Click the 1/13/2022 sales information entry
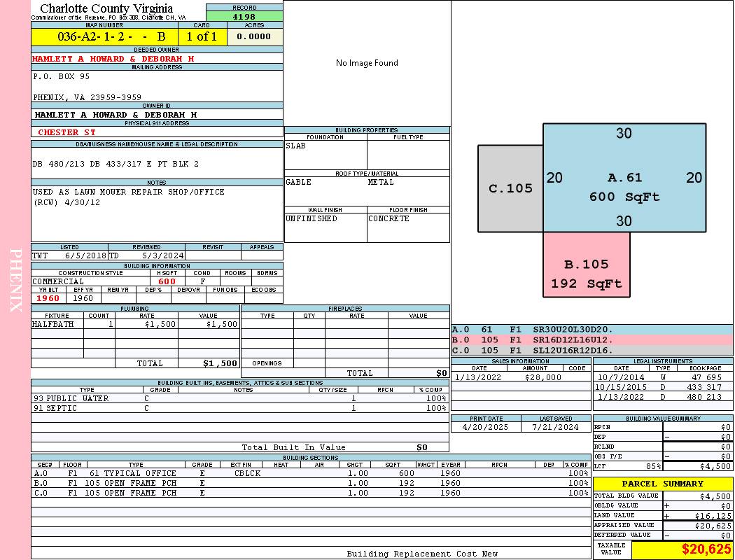The width and height of the screenshot is (735, 560). (x=521, y=377)
